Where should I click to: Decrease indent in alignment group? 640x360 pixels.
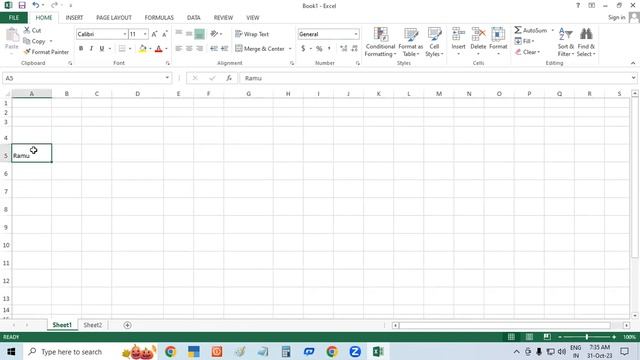[x=214, y=49]
